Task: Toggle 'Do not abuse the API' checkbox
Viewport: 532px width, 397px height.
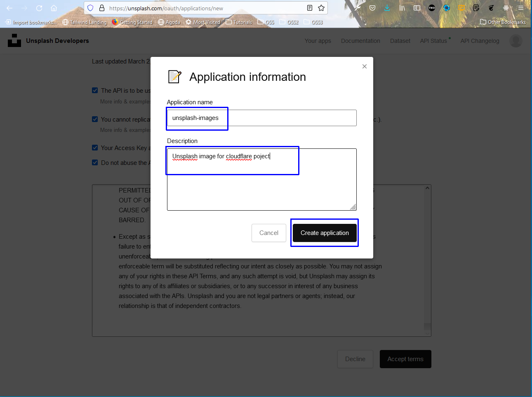Action: [95, 162]
